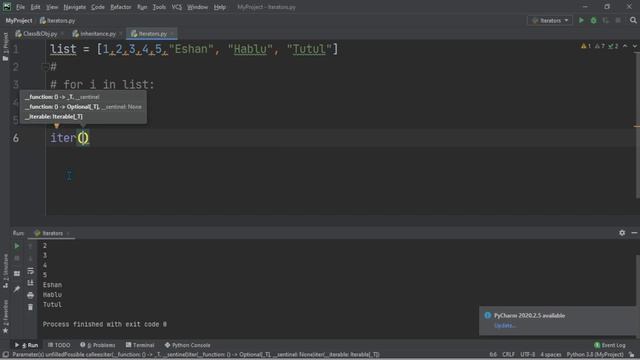
Task: Click the yellow warning count indicator
Action: tap(586, 46)
